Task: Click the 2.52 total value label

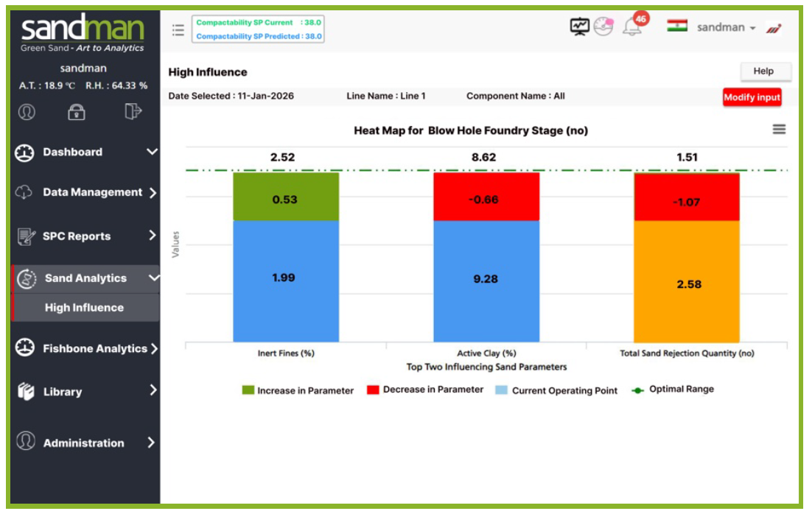Action: (x=282, y=158)
